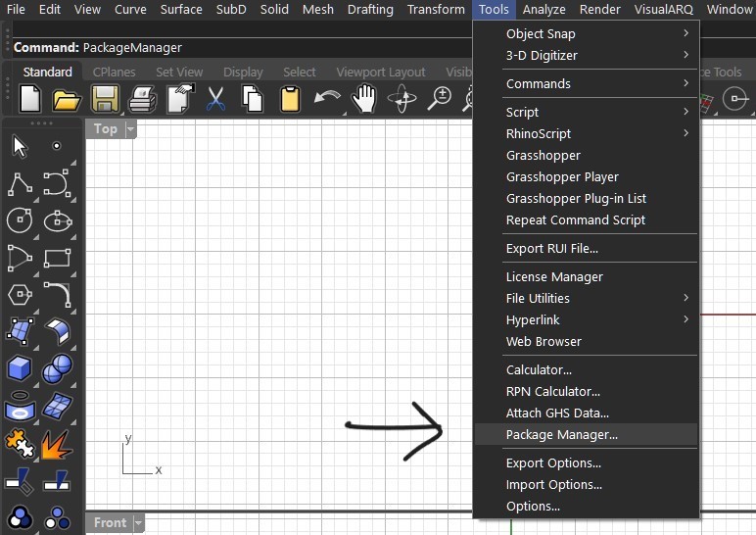Click the Print icon
Viewport: 756px width, 535px height.
coord(142,99)
